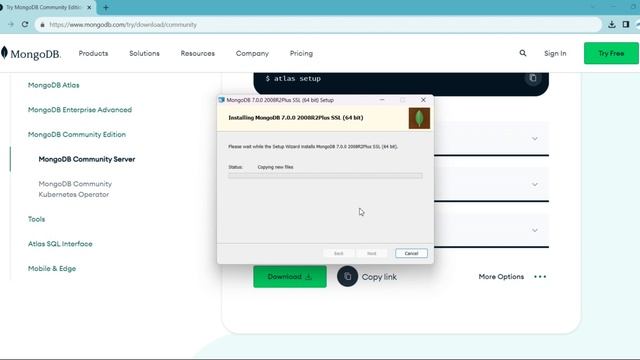This screenshot has width=640, height=360.
Task: Expand the second dropdown chevron behind dialog
Action: coord(535,184)
